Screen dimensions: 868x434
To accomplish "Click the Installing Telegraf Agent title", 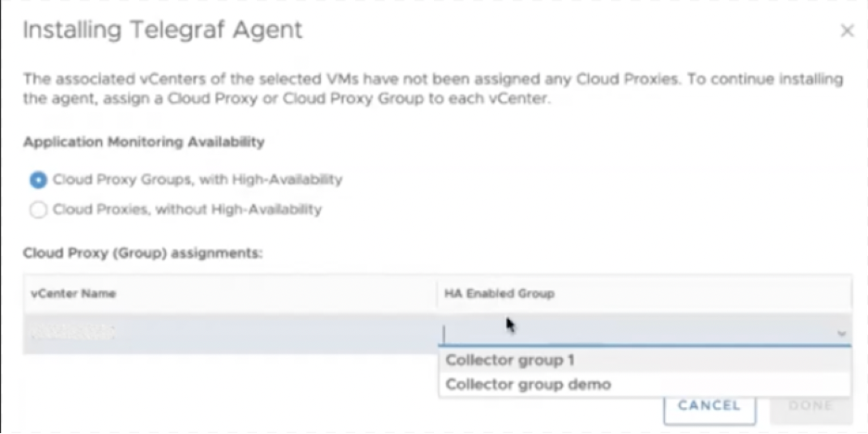I will 162,30.
